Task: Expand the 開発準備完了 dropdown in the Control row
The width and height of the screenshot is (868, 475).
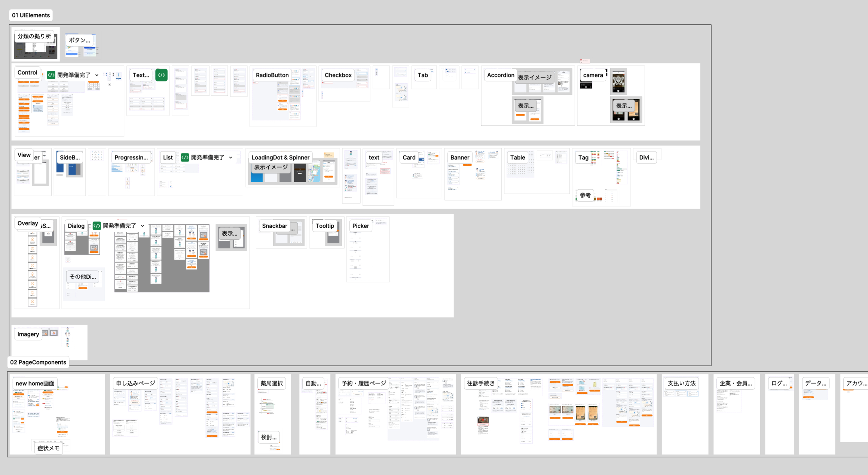Action: click(x=97, y=75)
